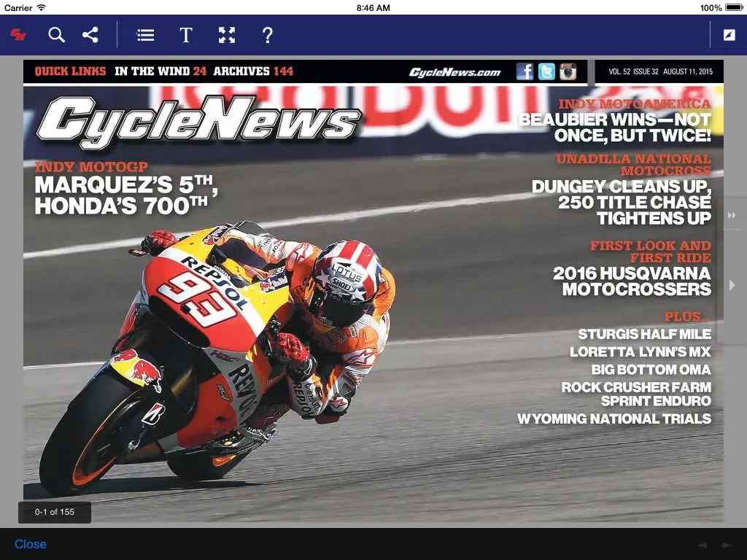Tap the Unadilla National Motocross heading
Image resolution: width=747 pixels, height=560 pixels.
point(634,164)
